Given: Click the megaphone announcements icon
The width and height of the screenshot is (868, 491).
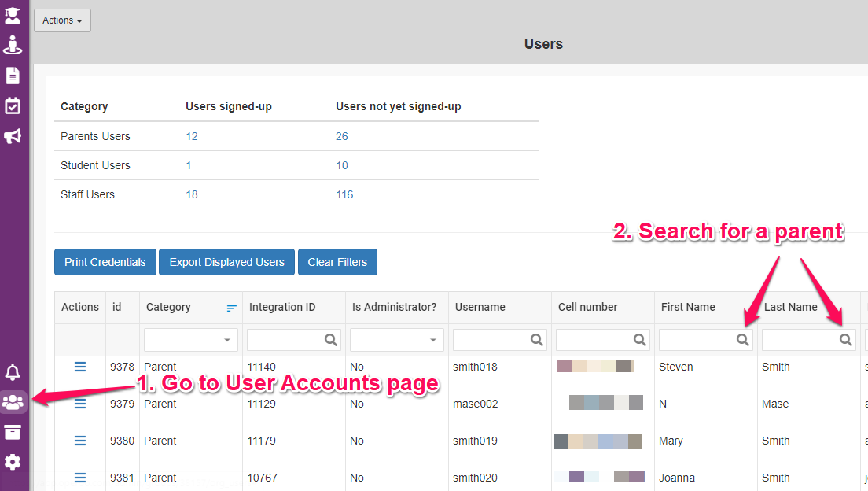Looking at the screenshot, I should tap(13, 136).
